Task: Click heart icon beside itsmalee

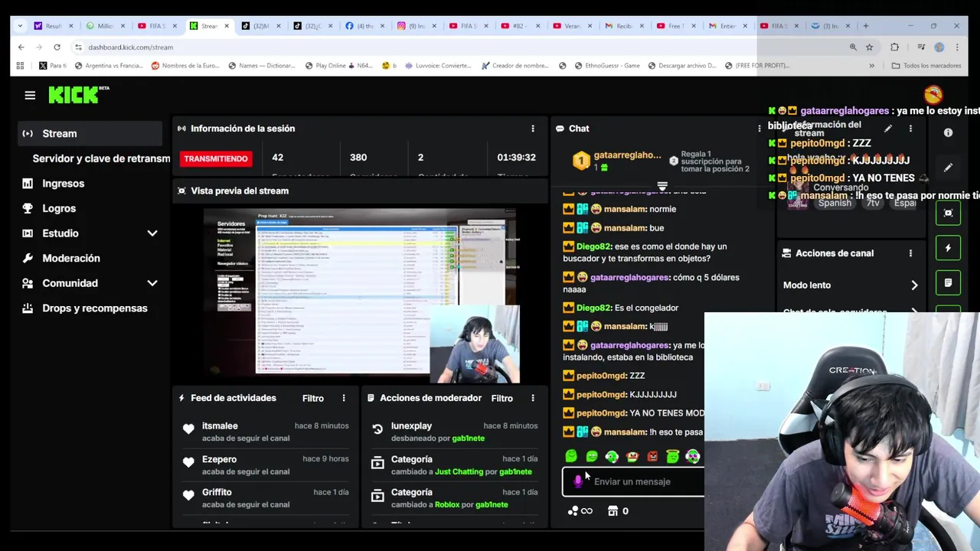Action: click(188, 429)
